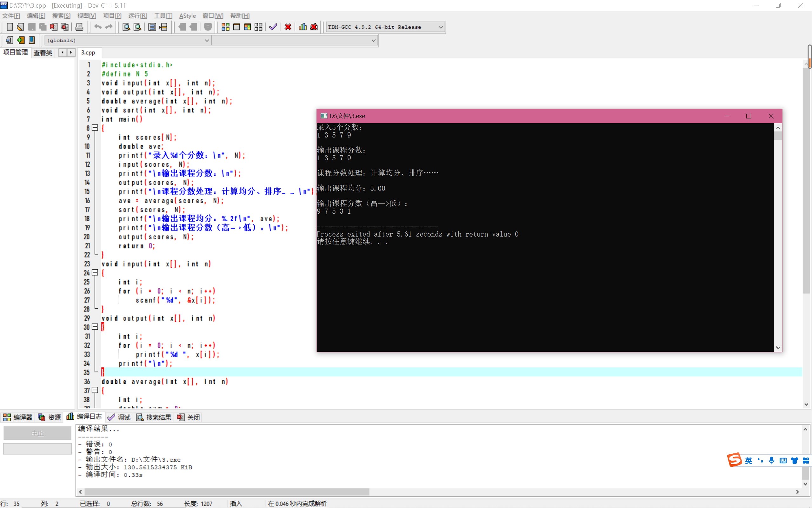Toggle Sogou input language 英 indicator
Viewport: 812px width, 508px height.
[x=749, y=461]
